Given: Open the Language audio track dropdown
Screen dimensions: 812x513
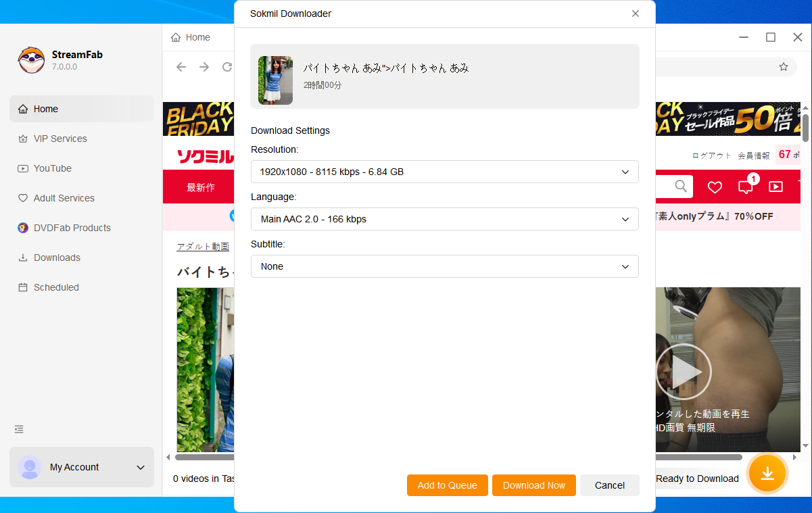Looking at the screenshot, I should coord(445,219).
